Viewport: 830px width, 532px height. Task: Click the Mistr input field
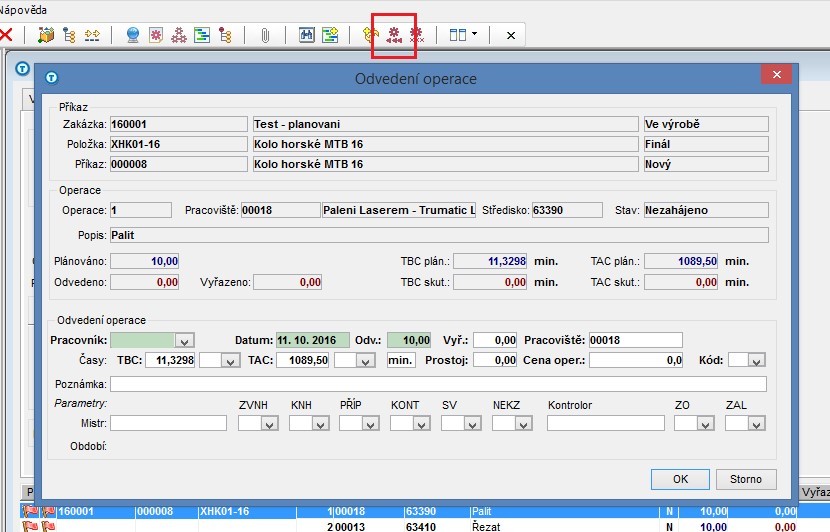(x=168, y=423)
